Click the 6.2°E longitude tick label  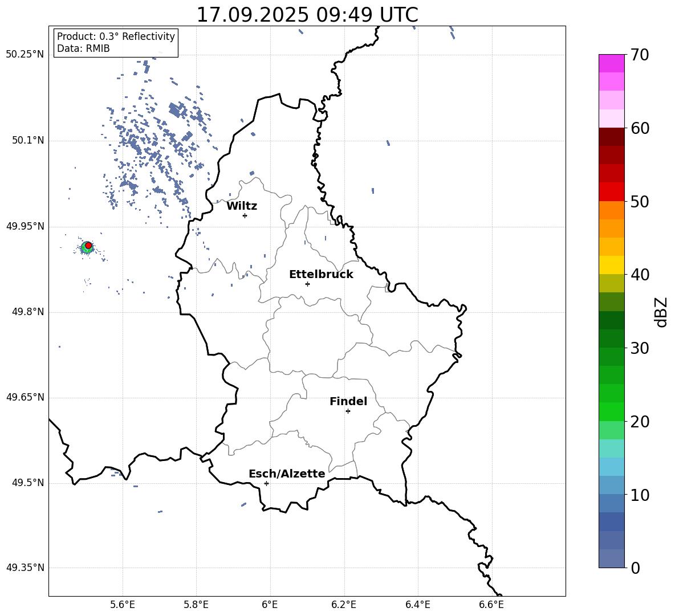pos(344,605)
